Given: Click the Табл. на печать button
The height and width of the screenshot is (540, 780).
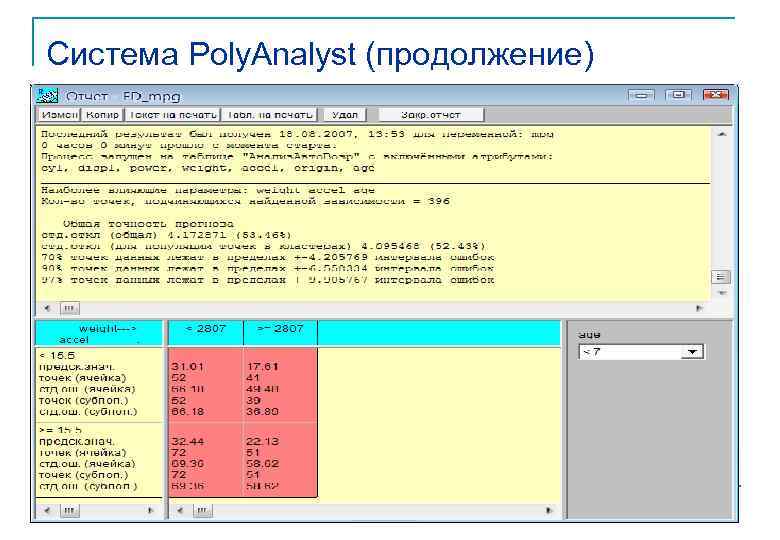Looking at the screenshot, I should pyautogui.click(x=270, y=115).
